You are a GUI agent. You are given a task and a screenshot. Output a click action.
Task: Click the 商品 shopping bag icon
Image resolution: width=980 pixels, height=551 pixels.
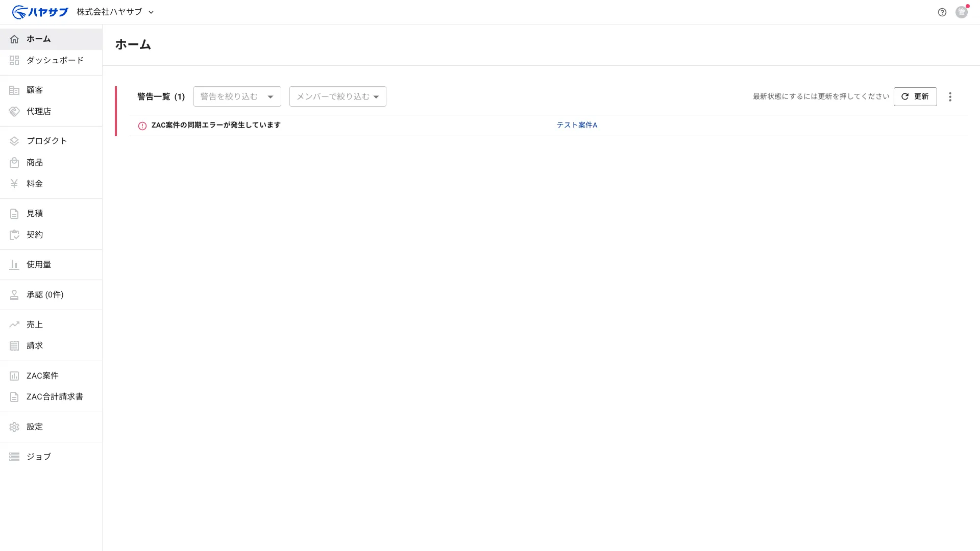tap(14, 163)
